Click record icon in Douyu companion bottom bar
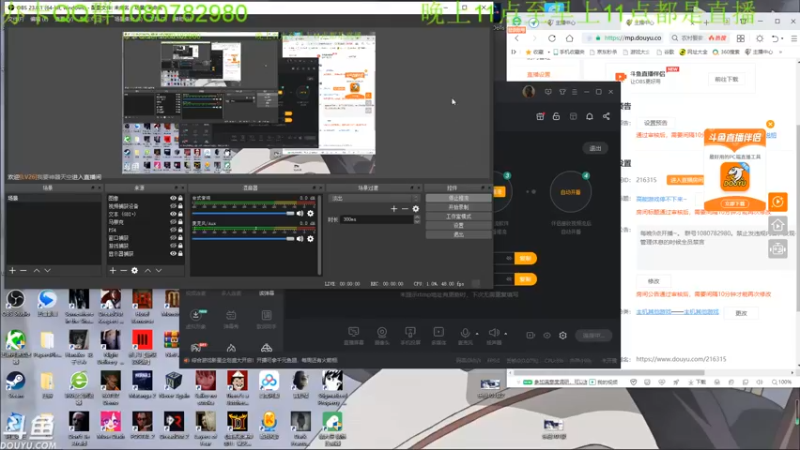The height and width of the screenshot is (450, 800). [x=531, y=335]
